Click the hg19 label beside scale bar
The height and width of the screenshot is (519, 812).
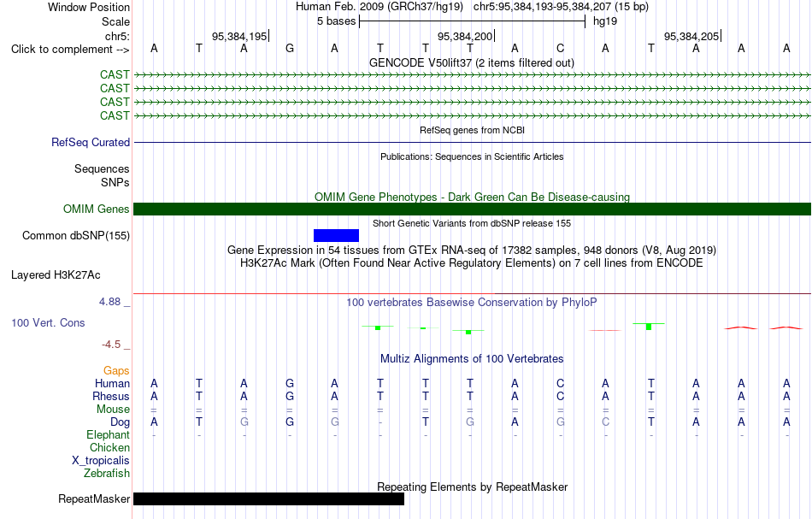(x=605, y=21)
